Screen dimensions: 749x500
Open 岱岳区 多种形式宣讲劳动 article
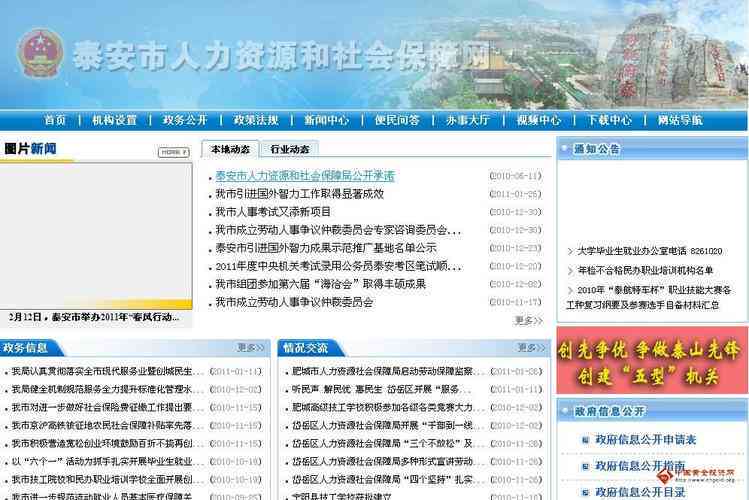388,462
